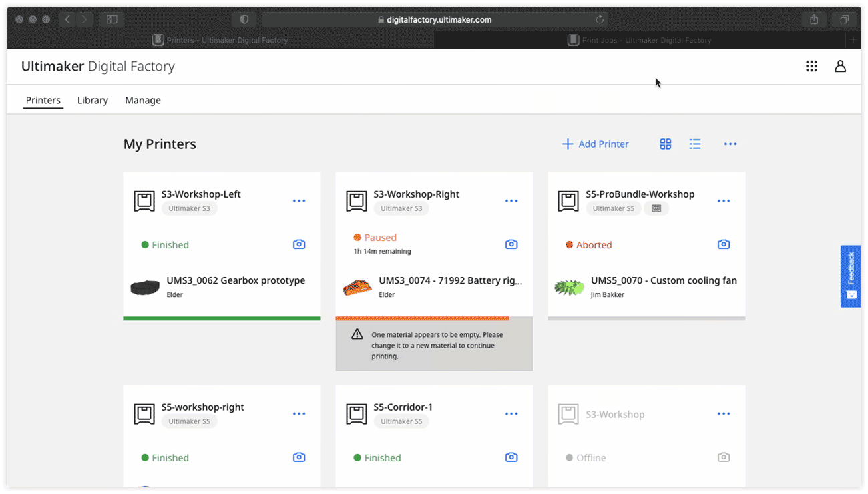Viewport: 868px width, 494px height.
Task: Open S5-workshop-right card options menu
Action: 299,413
